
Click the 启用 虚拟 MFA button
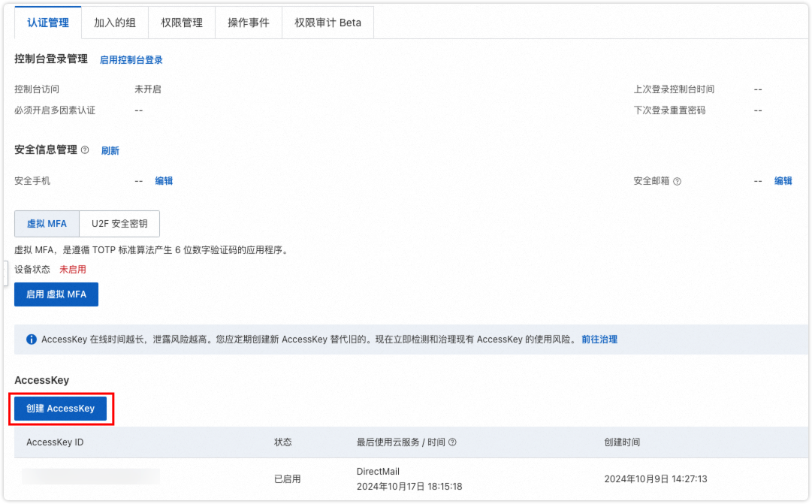click(x=56, y=294)
